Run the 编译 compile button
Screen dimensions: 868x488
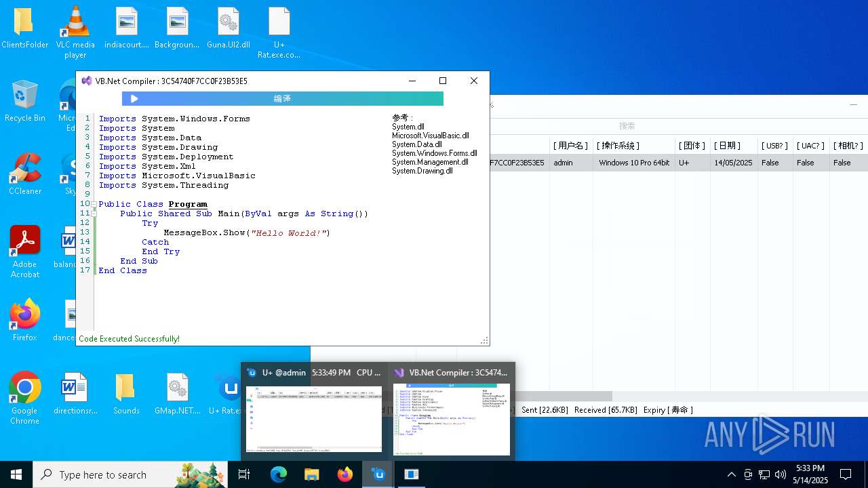pos(282,99)
